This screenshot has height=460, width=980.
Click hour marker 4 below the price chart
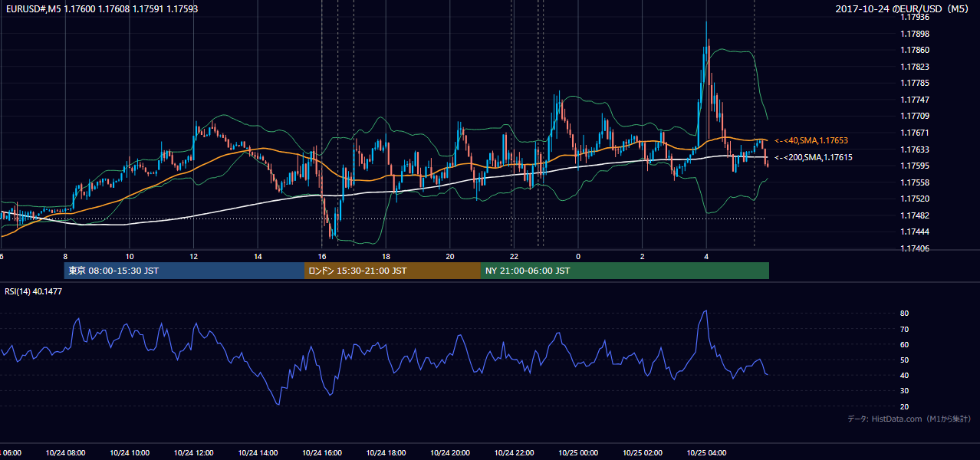pos(706,256)
